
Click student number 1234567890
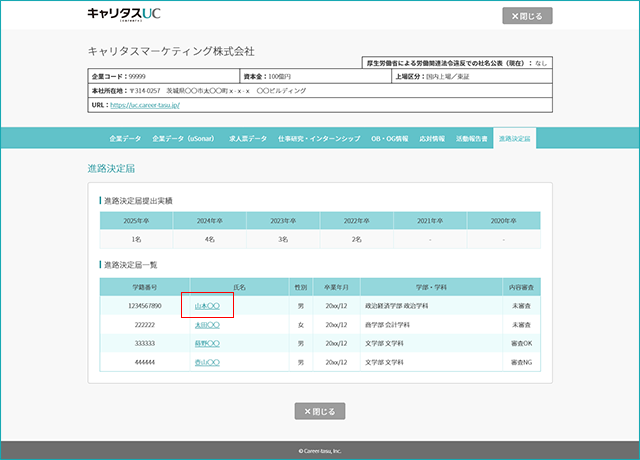pyautogui.click(x=144, y=306)
